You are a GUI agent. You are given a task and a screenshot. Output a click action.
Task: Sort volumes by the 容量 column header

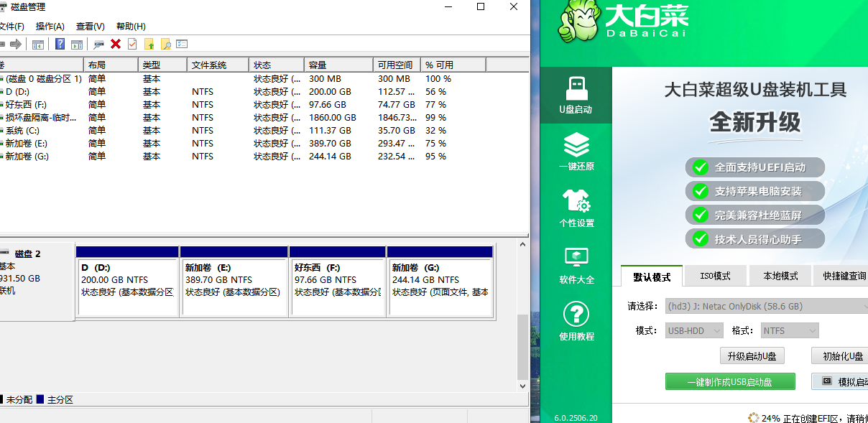[x=339, y=65]
